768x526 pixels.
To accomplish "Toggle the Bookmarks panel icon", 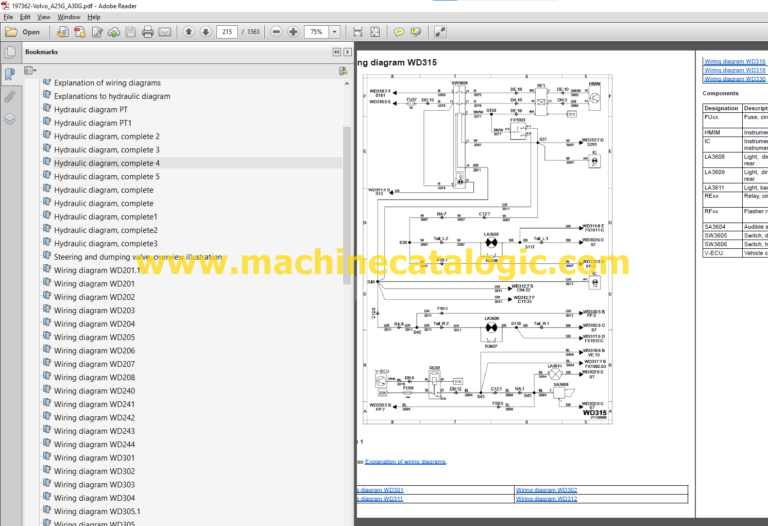I will pyautogui.click(x=10, y=74).
